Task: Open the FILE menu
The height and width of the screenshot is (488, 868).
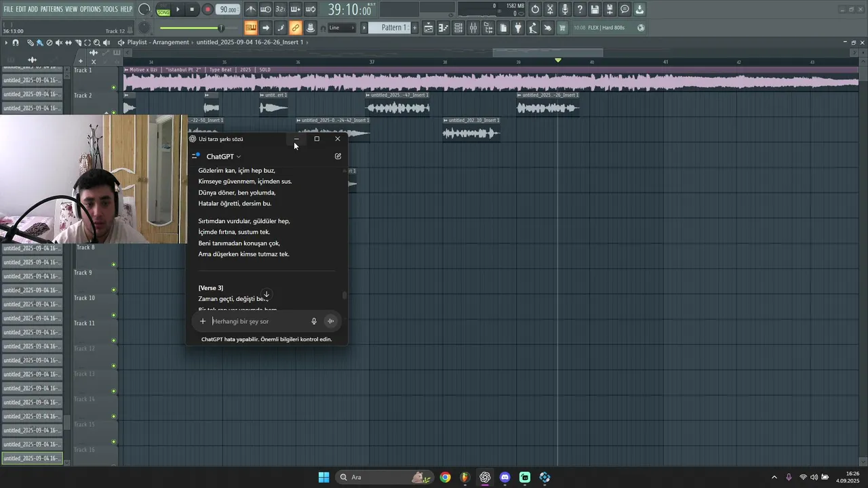Action: [x=8, y=9]
